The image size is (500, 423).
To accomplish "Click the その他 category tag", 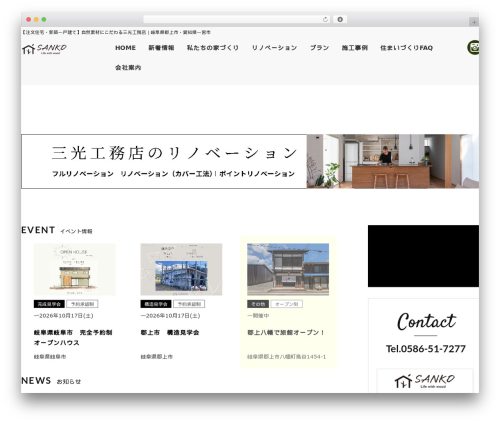I will 258,304.
